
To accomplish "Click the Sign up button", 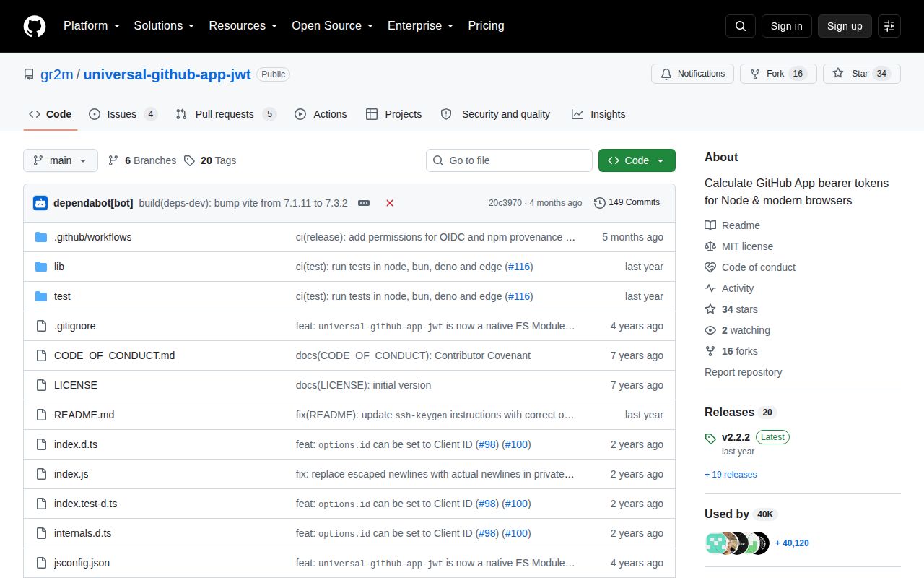I will (845, 26).
